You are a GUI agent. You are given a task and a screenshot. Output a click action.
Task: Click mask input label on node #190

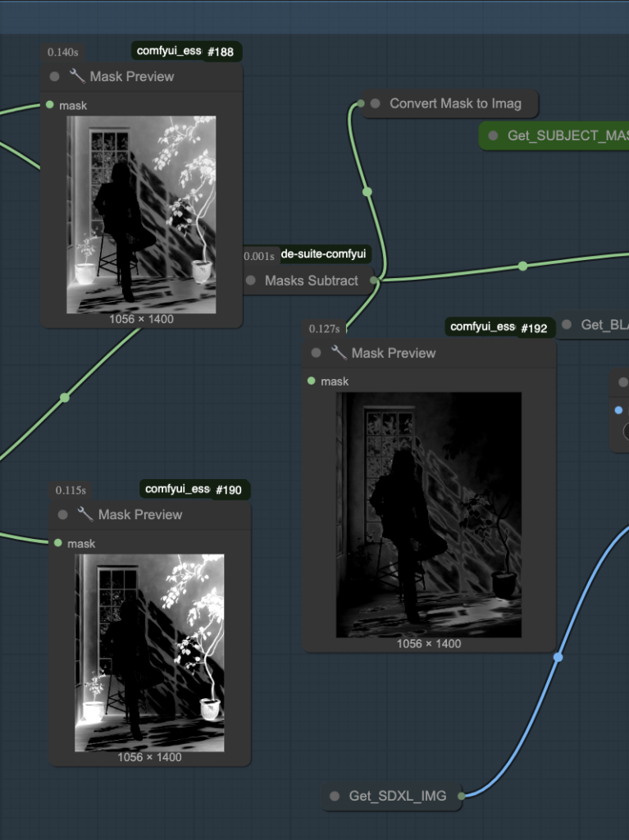(x=81, y=544)
